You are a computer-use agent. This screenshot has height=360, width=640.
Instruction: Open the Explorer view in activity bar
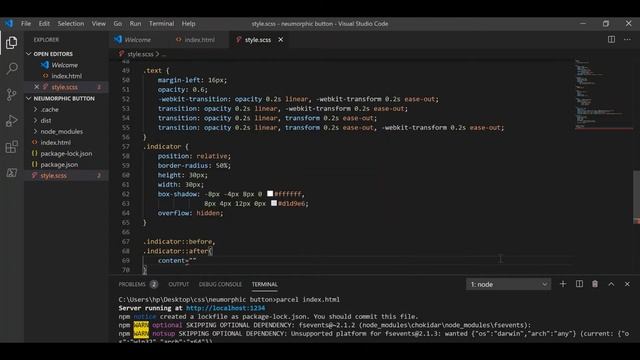12,42
